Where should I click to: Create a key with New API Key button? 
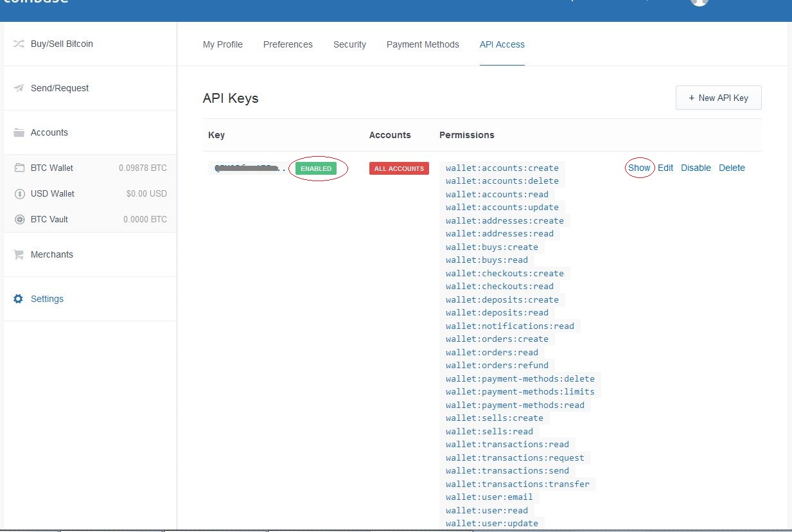coord(719,98)
